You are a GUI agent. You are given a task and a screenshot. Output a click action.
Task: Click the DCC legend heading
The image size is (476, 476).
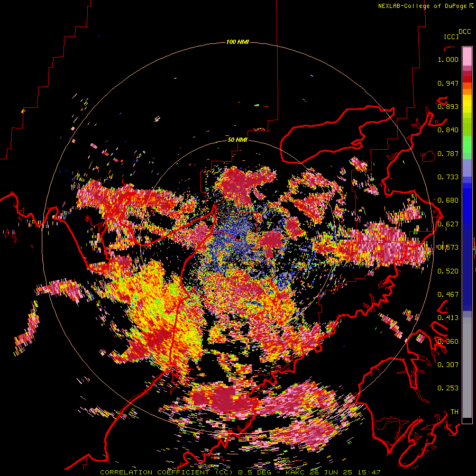tap(464, 32)
